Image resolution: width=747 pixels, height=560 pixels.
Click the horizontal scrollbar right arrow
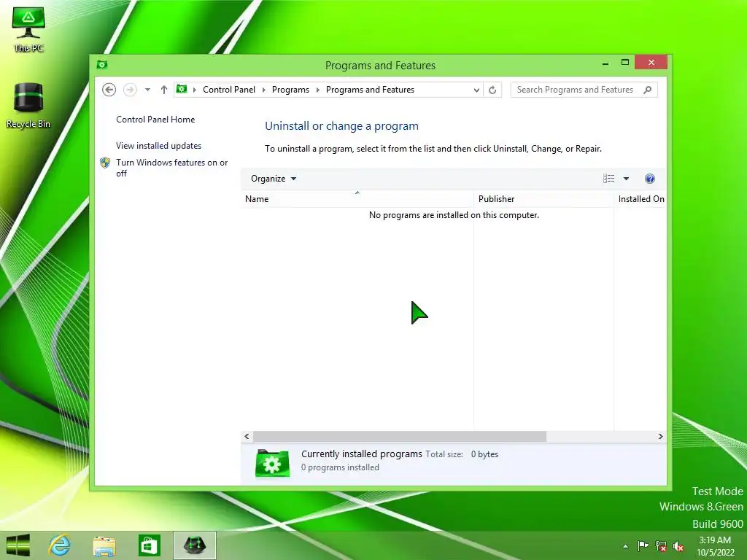(x=660, y=436)
